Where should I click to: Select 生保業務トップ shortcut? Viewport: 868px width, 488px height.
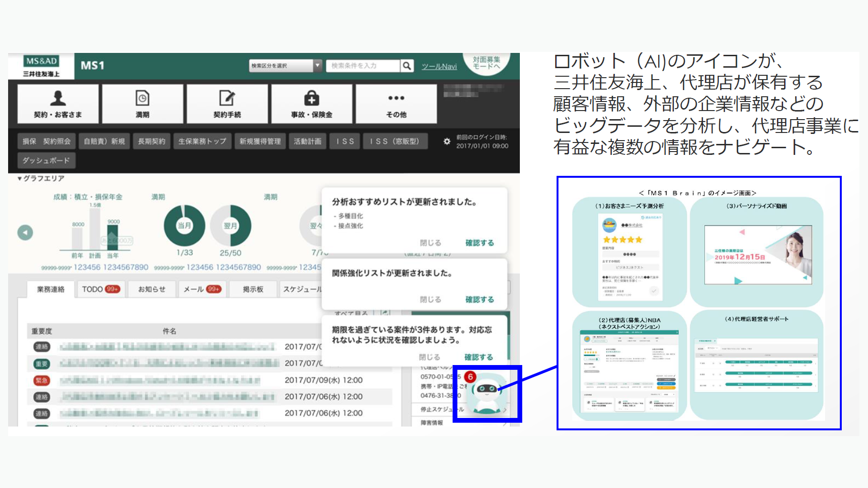tap(202, 142)
